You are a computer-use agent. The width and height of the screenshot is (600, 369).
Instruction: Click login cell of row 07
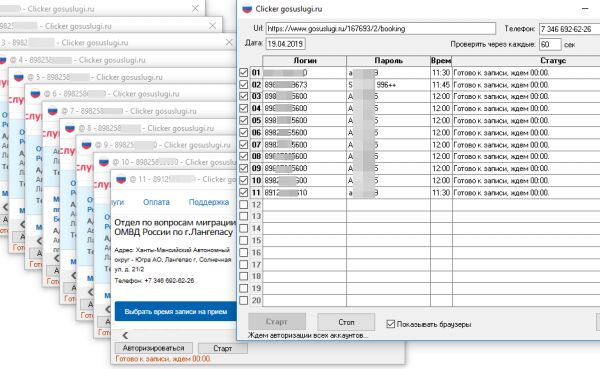point(305,144)
